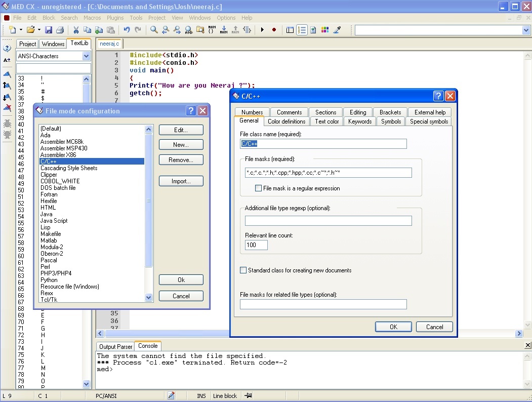Viewport: 532px width, 402px height.
Task: Open the dropdown arrow beside Open icon
Action: tap(39, 30)
